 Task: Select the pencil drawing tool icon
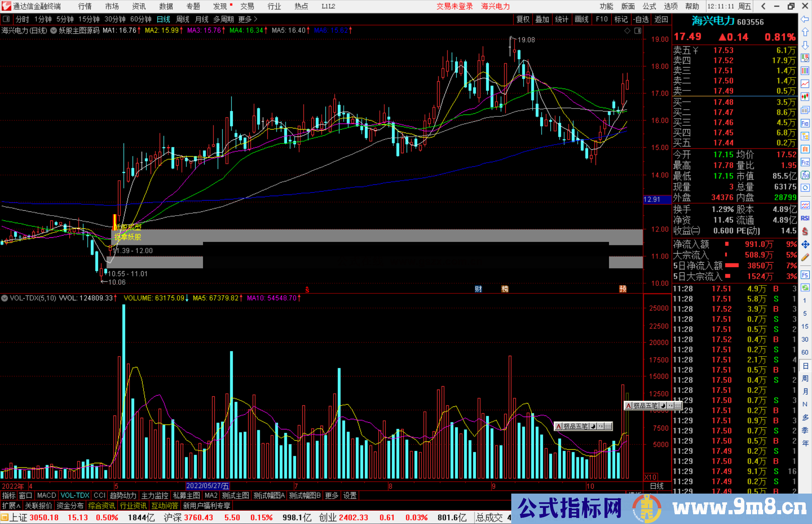pyautogui.click(x=805, y=257)
